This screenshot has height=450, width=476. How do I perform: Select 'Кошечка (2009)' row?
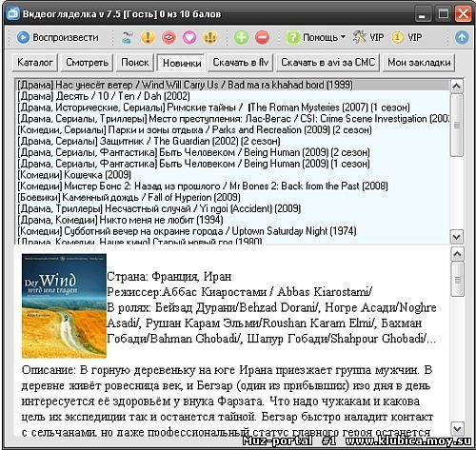click(x=232, y=175)
